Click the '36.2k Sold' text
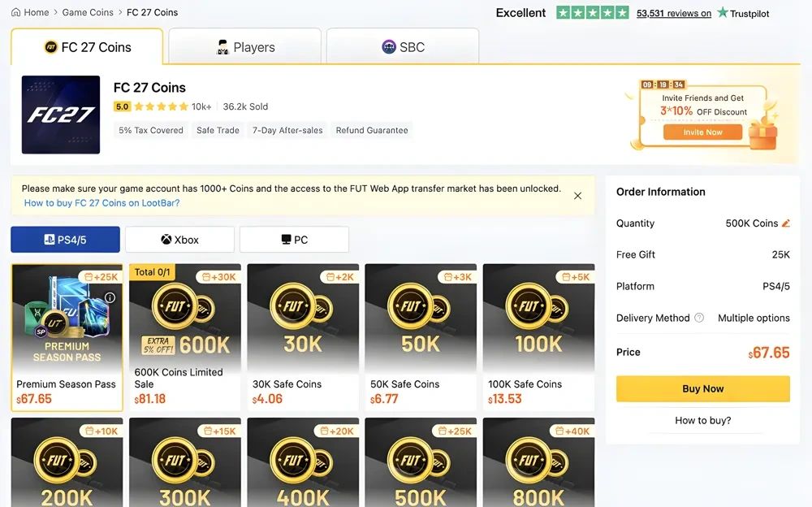Image resolution: width=812 pixels, height=507 pixels. pyautogui.click(x=245, y=106)
